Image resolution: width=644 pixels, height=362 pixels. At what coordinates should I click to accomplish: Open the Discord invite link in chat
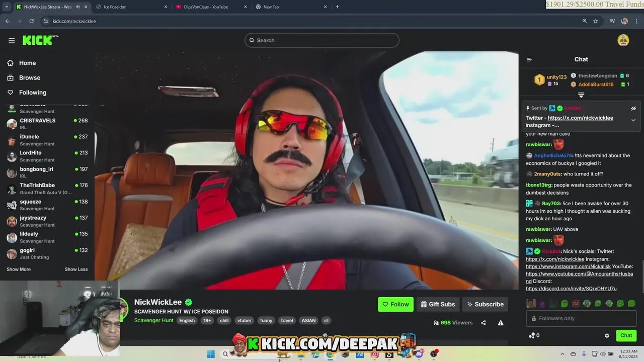click(571, 289)
